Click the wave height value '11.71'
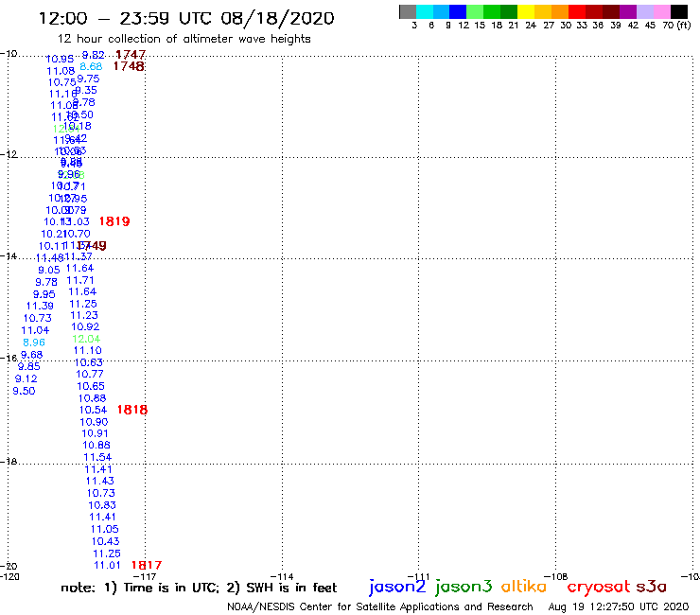Screen dimensions: 700x615 click(x=80, y=280)
